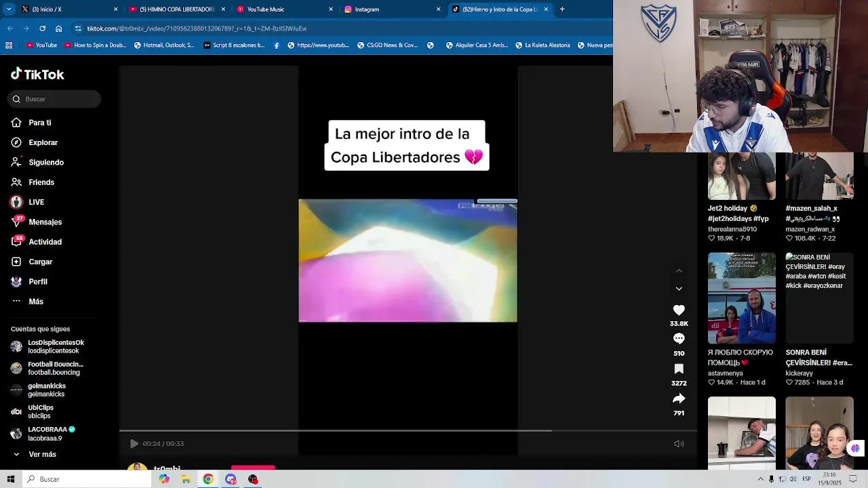This screenshot has width=868, height=488.
Task: Open La Ruleta Aleatoria bookmark
Action: pyautogui.click(x=542, y=45)
